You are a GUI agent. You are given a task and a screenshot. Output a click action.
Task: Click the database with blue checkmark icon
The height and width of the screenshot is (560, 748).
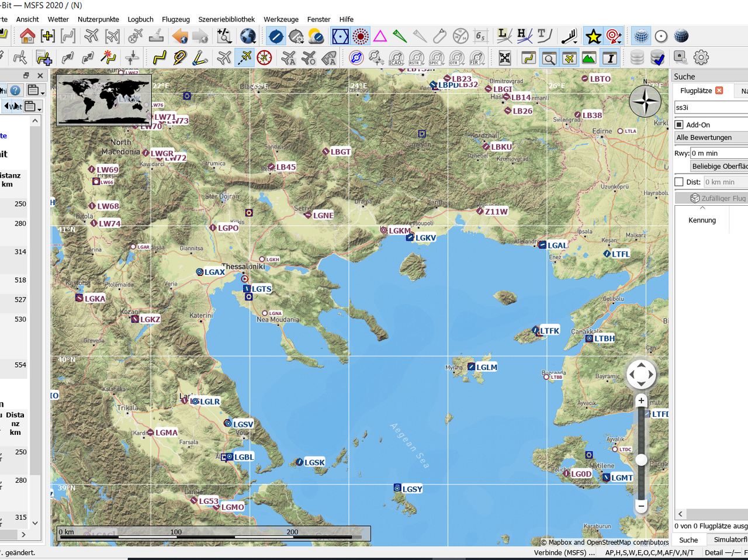pos(657,57)
